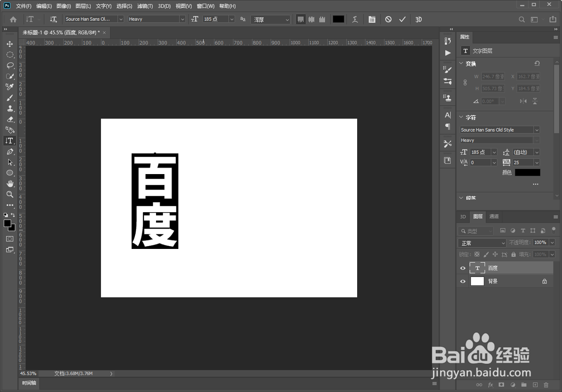
Task: Toggle Quick Mask mode
Action: (10, 239)
